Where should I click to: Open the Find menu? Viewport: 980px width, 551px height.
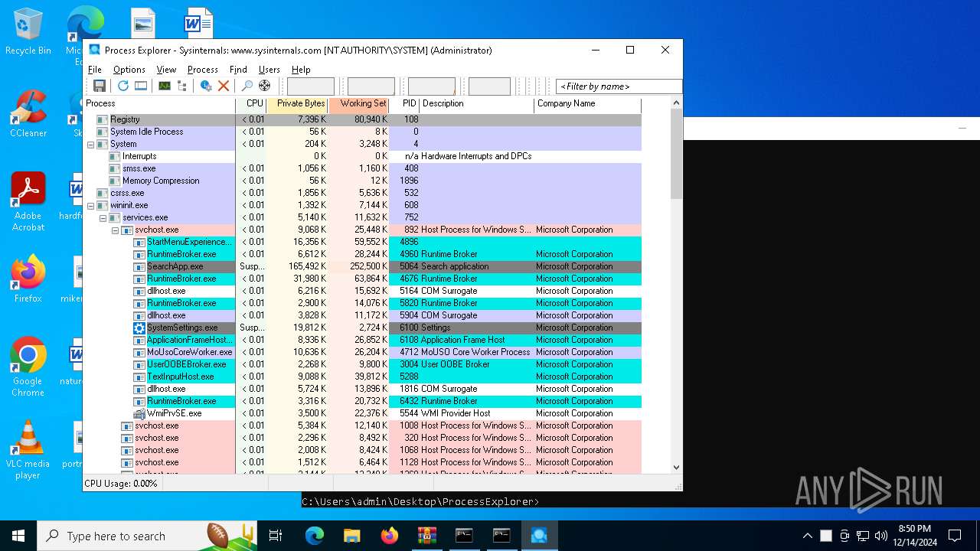tap(238, 69)
